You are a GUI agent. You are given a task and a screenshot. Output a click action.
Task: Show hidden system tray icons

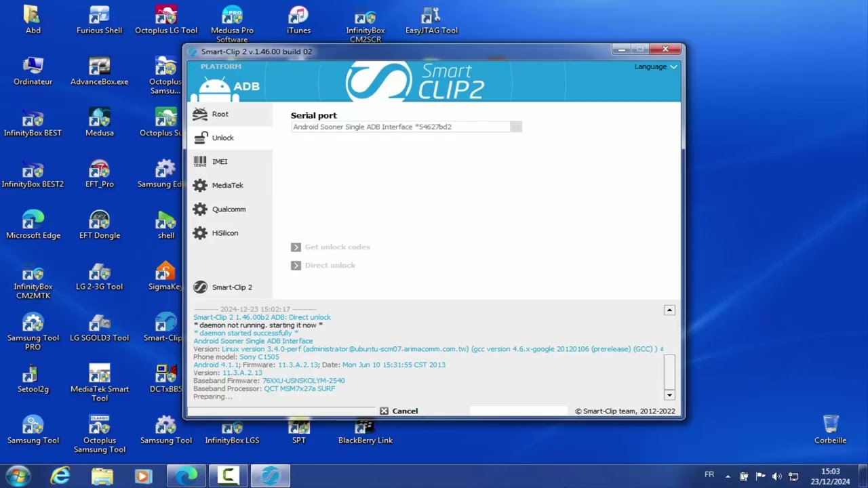[728, 476]
